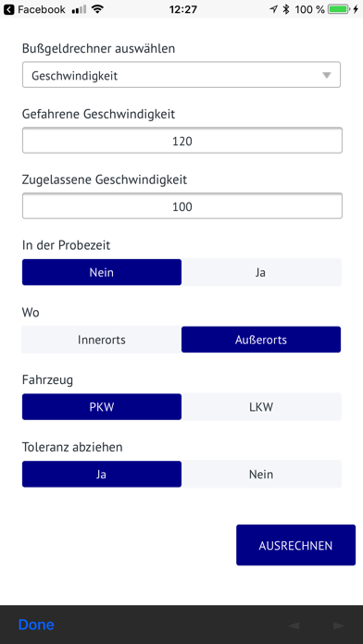Select Außerorts under Wo
This screenshot has height=644, width=363.
coord(261,340)
